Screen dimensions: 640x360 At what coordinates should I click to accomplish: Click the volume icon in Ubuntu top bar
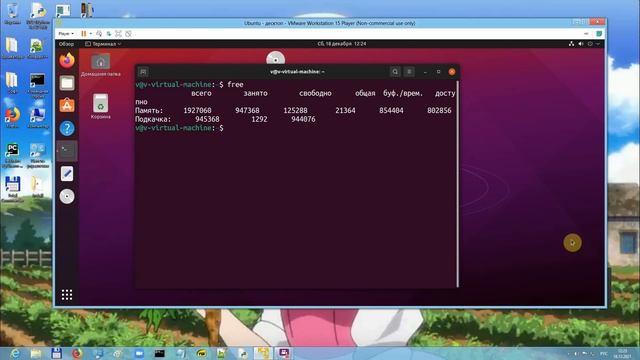[581, 44]
